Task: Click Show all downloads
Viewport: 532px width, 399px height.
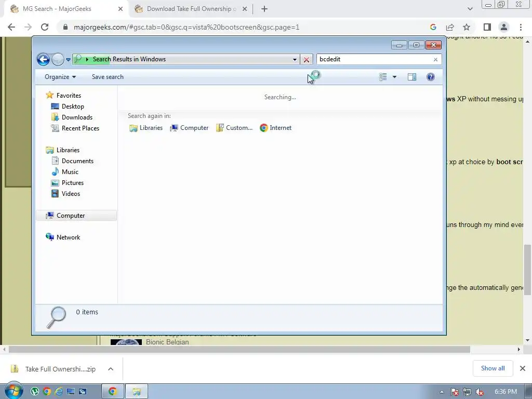Action: [x=493, y=368]
